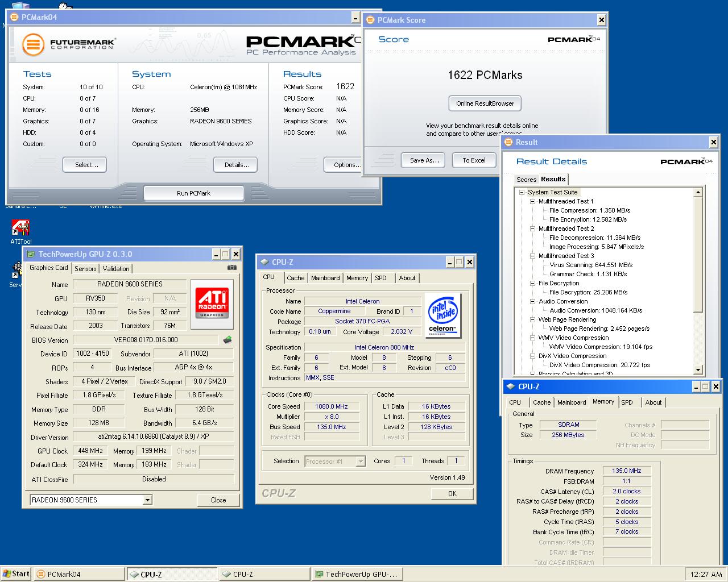Click the BIOS Version field in GPU-Z
This screenshot has height=582, width=728.
point(146,340)
